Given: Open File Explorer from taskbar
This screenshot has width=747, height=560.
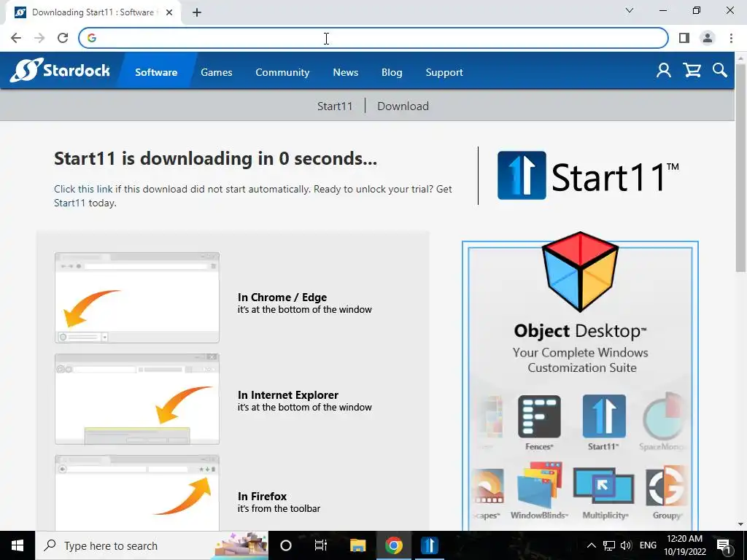Looking at the screenshot, I should point(357,545).
